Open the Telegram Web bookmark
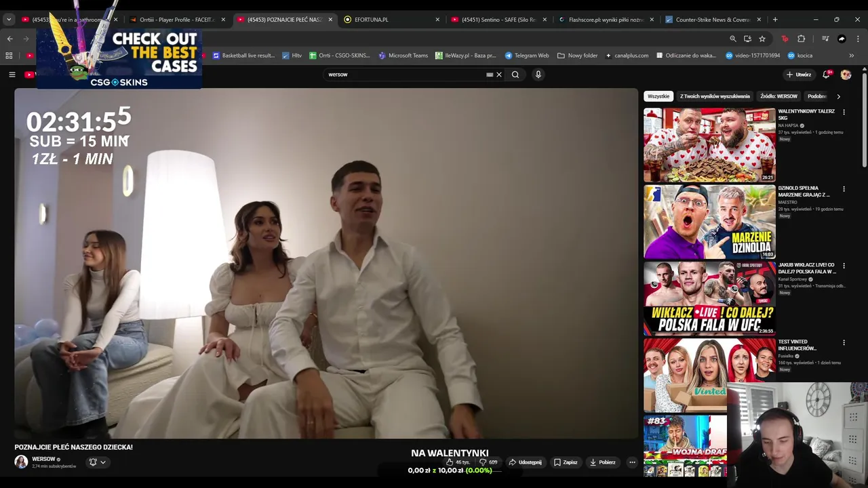 [x=526, y=56]
